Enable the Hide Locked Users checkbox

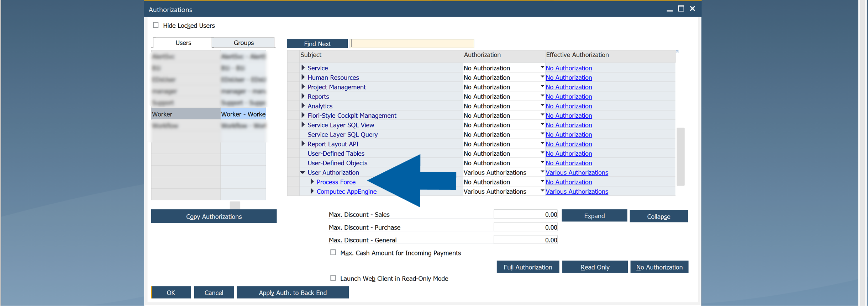(x=156, y=25)
